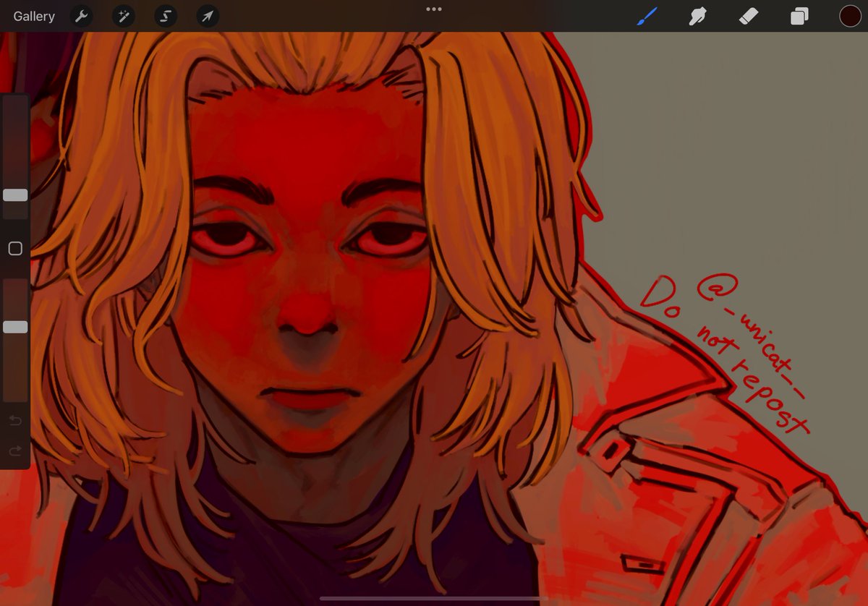Open the Actions wrench menu
Viewport: 868px width, 606px height.
82,16
